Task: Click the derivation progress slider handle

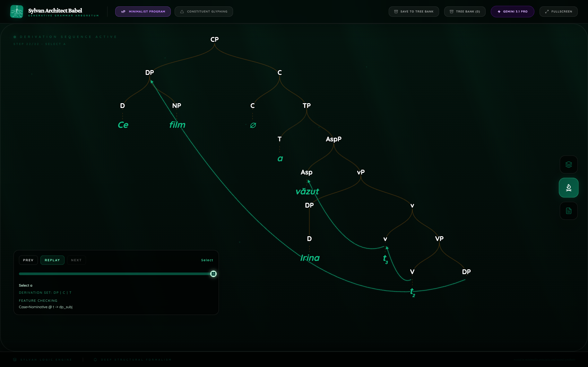Action: pyautogui.click(x=213, y=274)
